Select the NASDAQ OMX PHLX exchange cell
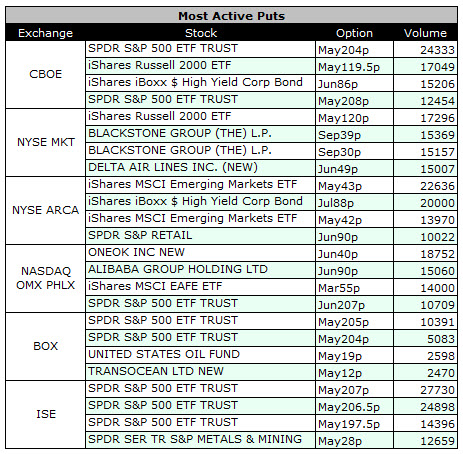The image size is (463, 454). point(45,278)
